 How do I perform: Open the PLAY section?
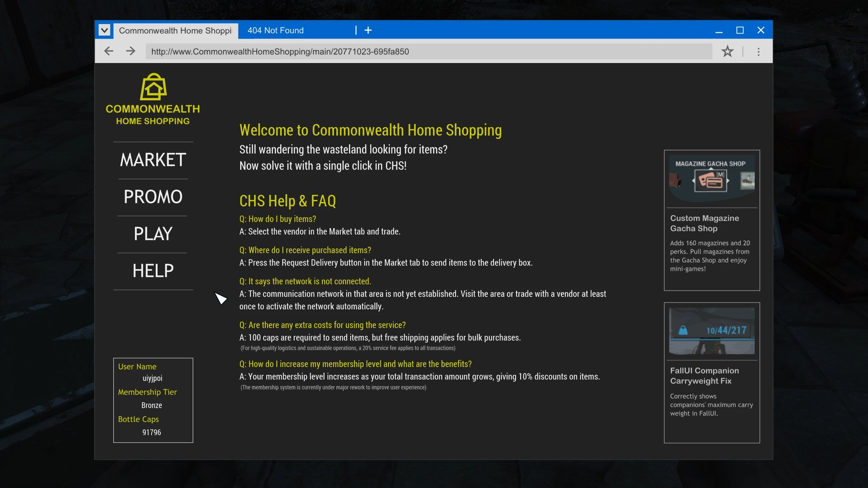[x=153, y=234]
